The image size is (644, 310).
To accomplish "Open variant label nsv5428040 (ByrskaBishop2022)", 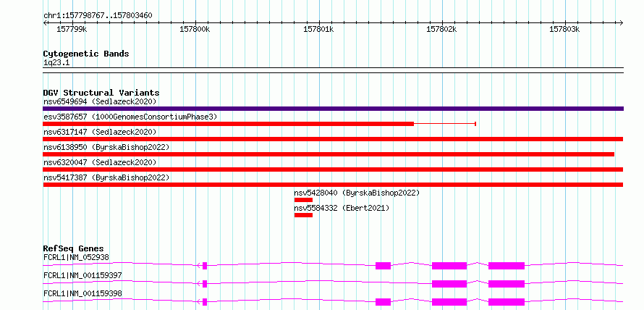I will tap(357, 193).
